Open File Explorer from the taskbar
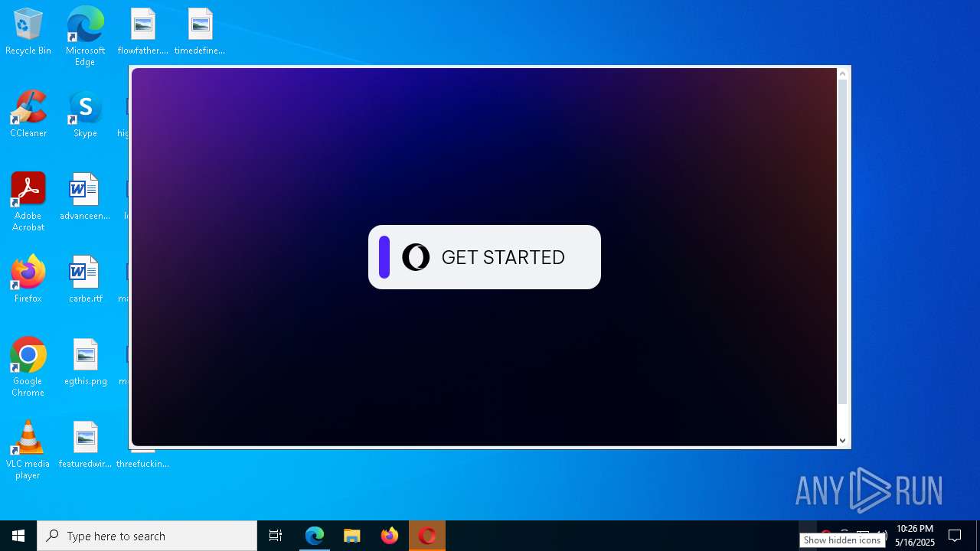This screenshot has width=980, height=551. click(x=351, y=536)
